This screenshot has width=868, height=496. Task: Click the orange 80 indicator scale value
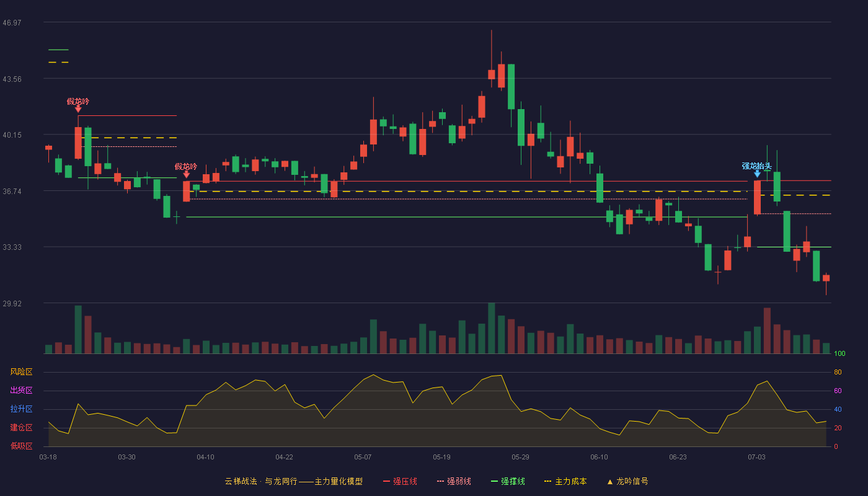tap(838, 372)
